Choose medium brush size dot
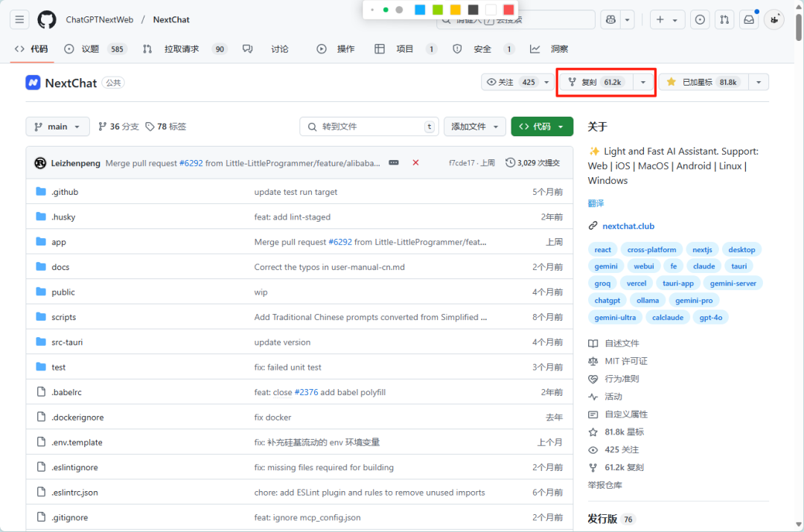 click(386, 10)
